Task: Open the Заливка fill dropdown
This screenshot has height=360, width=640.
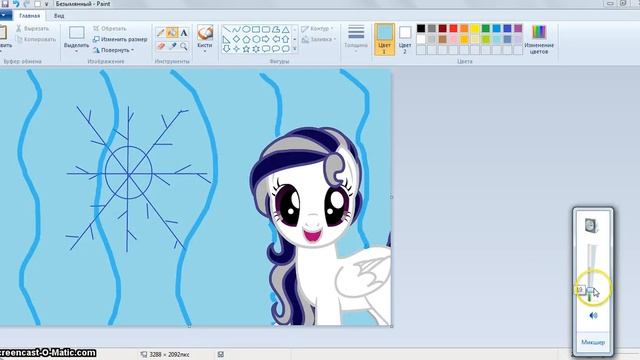Action: click(x=319, y=40)
